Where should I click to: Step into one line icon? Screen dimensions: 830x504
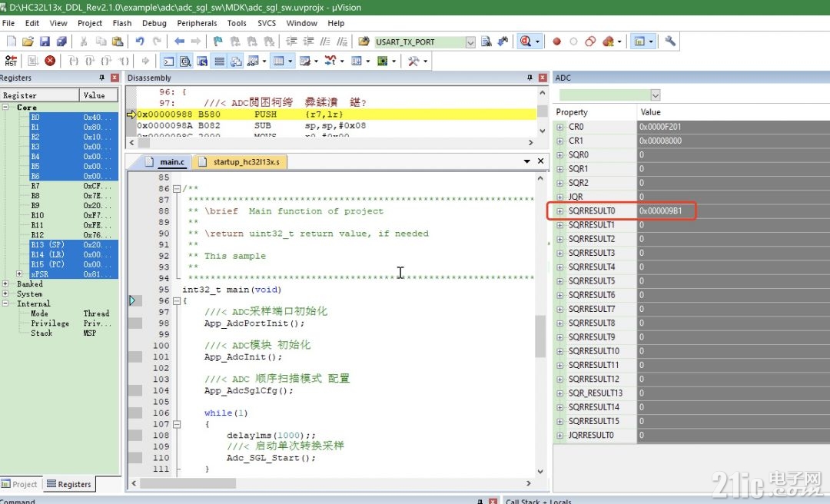74,61
